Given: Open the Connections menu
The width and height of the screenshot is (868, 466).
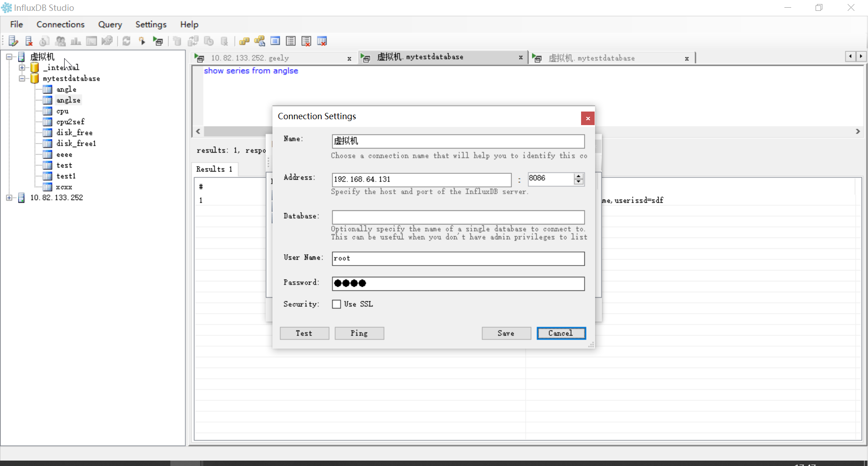Looking at the screenshot, I should [60, 24].
